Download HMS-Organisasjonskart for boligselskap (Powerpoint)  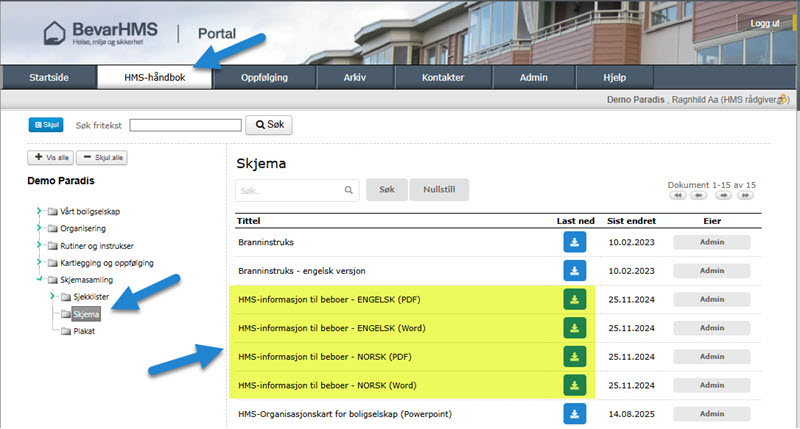pos(574,414)
